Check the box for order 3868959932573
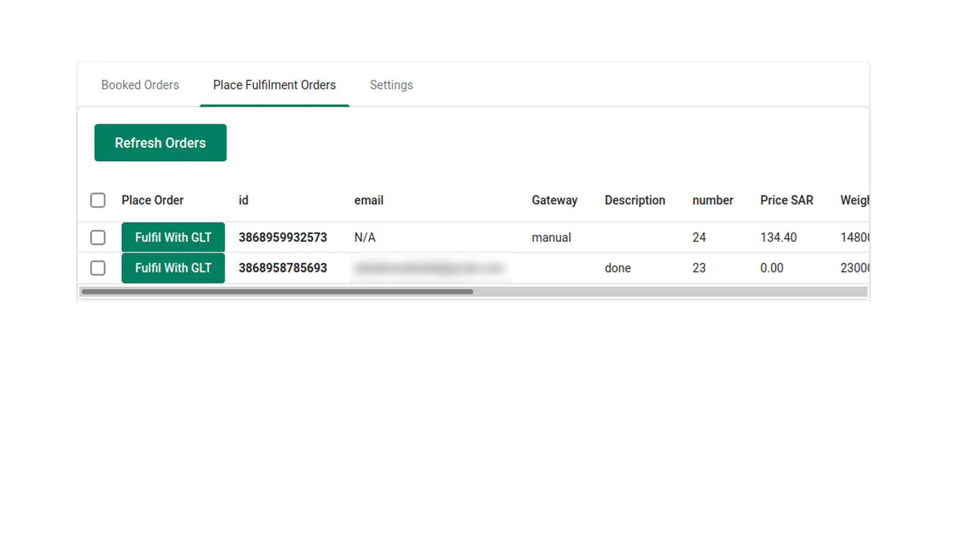 [x=98, y=238]
